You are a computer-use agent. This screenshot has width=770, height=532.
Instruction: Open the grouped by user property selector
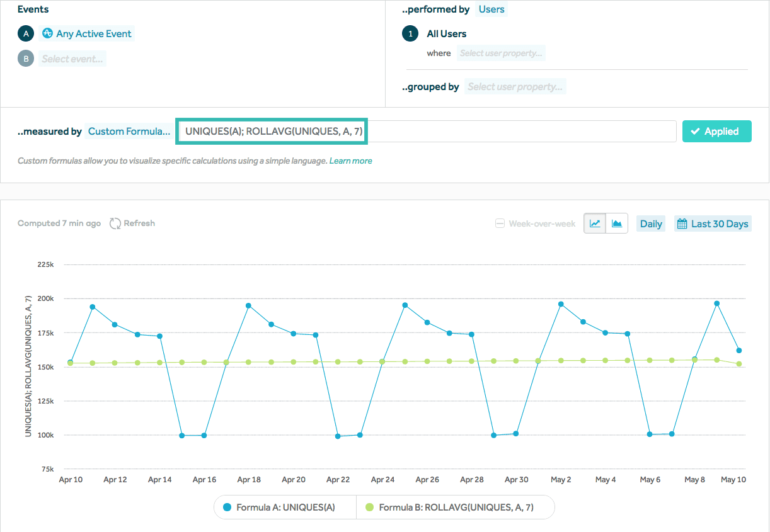pos(515,87)
